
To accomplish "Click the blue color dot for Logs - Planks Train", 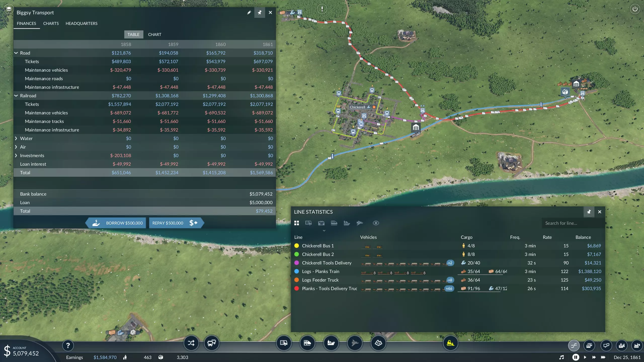I will click(296, 271).
